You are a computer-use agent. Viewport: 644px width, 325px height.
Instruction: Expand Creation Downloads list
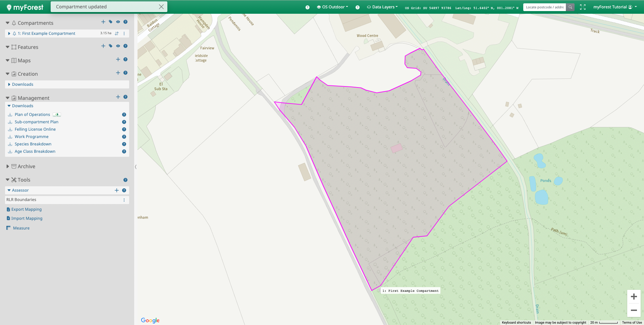click(x=9, y=84)
